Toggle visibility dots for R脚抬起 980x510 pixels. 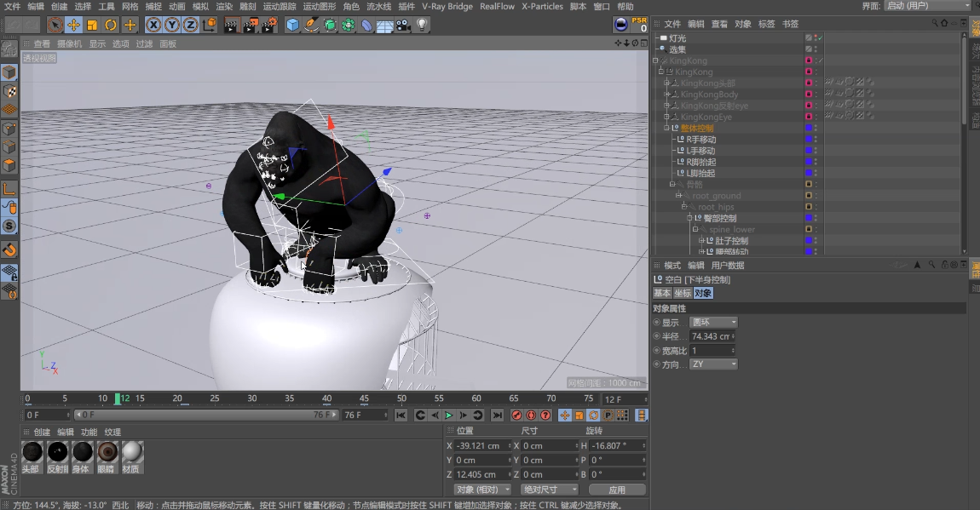816,162
